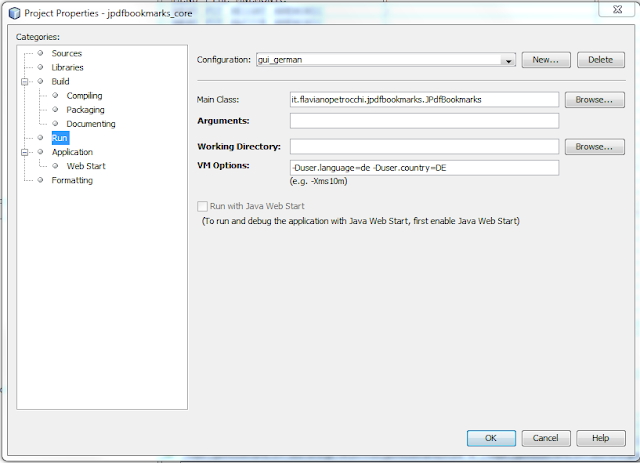Select the Formatting category
The width and height of the screenshot is (640, 463).
click(72, 180)
